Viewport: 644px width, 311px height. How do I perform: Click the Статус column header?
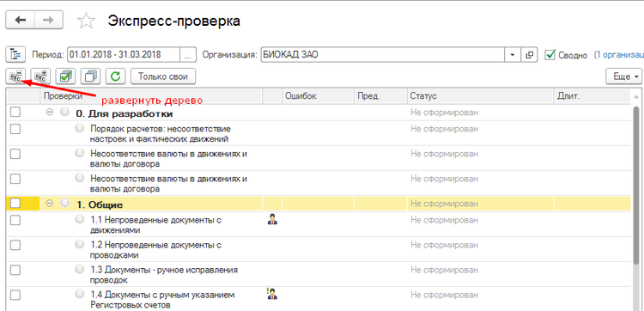pyautogui.click(x=481, y=96)
